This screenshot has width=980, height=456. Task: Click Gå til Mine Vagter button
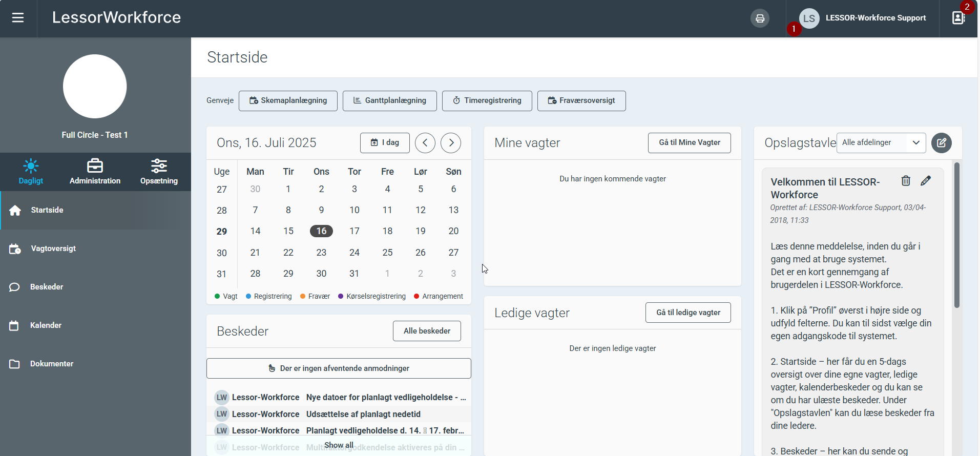[x=689, y=143]
